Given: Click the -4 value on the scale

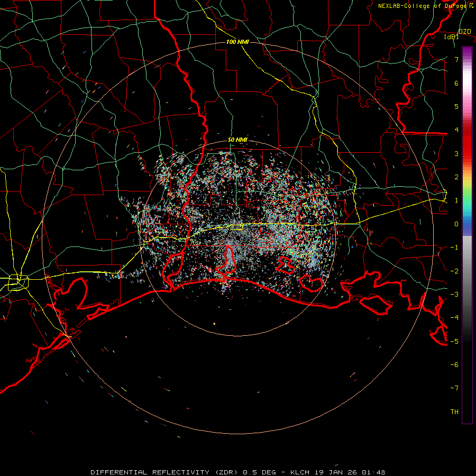Looking at the screenshot, I should click(x=454, y=318).
